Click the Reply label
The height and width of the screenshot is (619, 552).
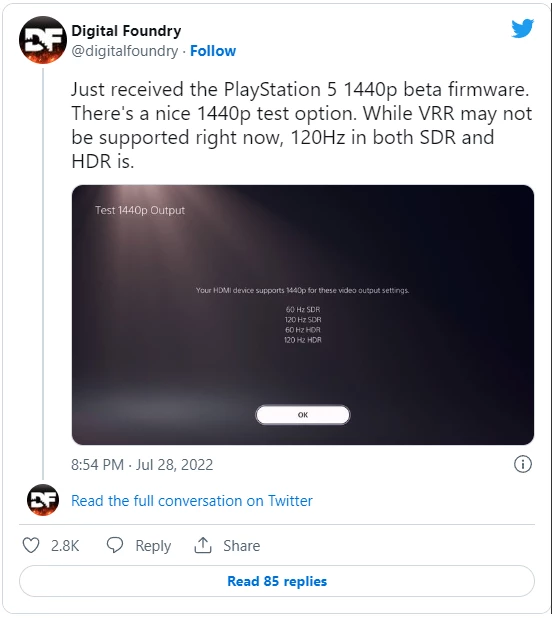click(153, 546)
